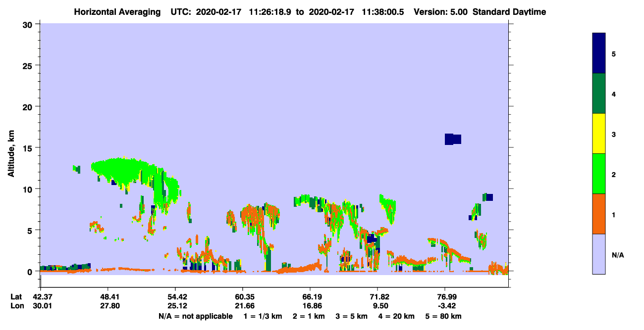Click the yellow colorbar segment labeled 3
This screenshot has width=644, height=330.
[x=599, y=134]
